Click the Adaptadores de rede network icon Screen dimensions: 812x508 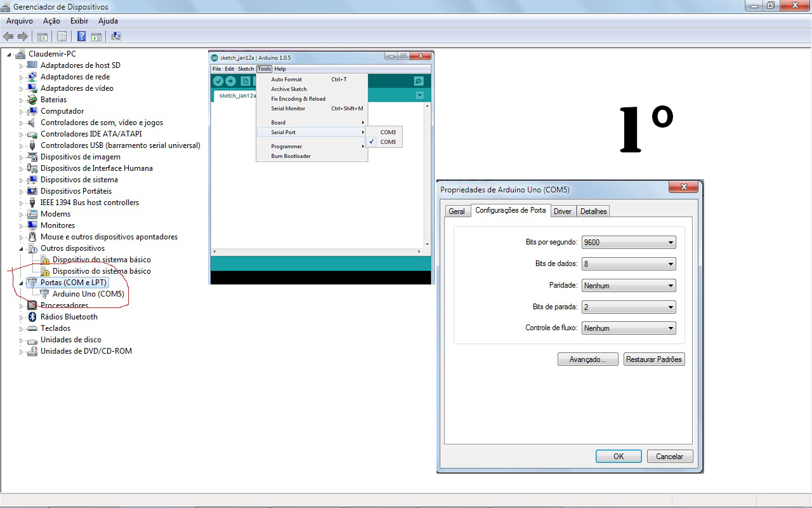[x=32, y=77]
